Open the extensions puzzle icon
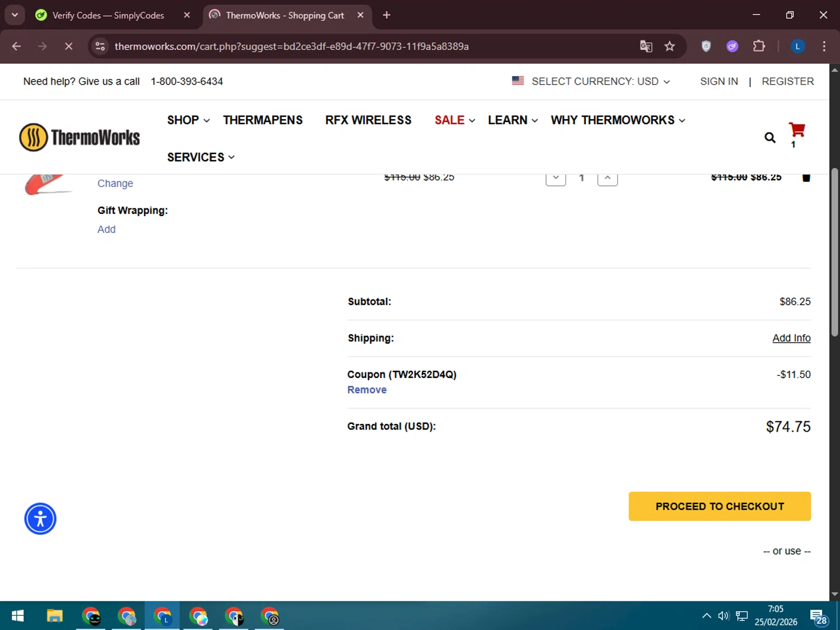This screenshot has width=840, height=630. click(759, 46)
